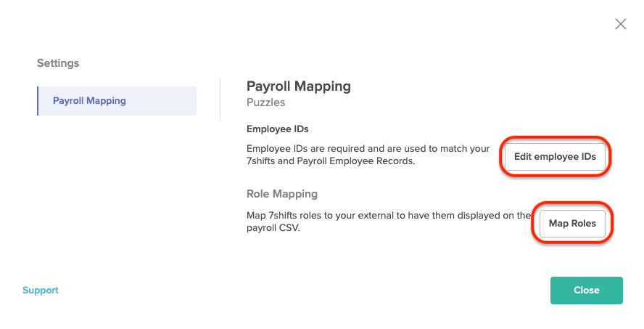This screenshot has height=329, width=644.
Task: Click the Map Roles button
Action: click(x=572, y=223)
